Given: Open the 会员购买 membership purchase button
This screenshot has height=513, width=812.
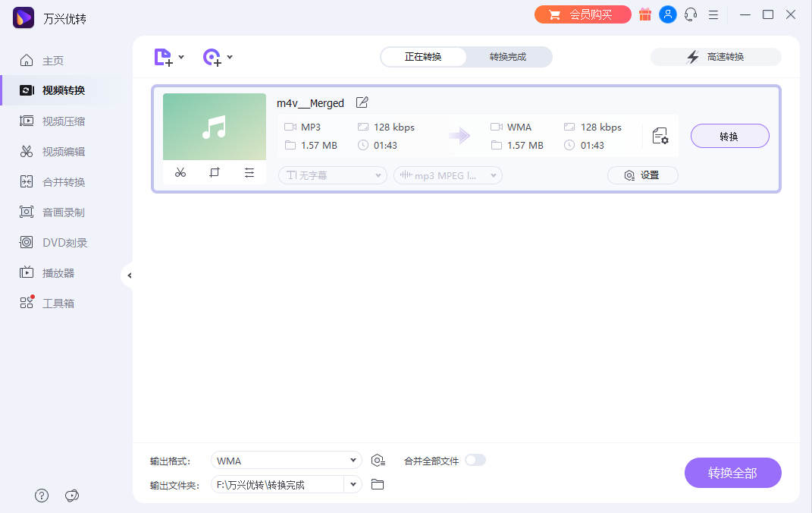Looking at the screenshot, I should [582, 14].
